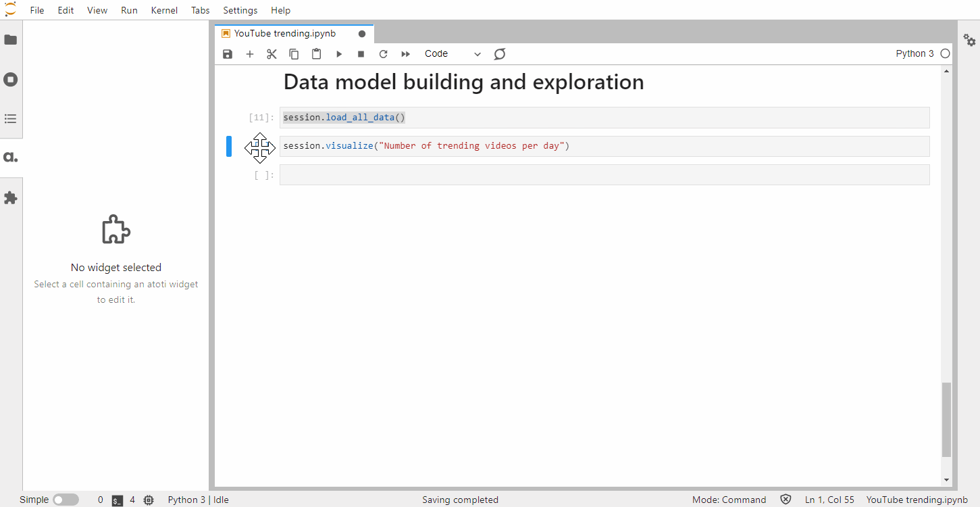Click the terminal count icon in status bar
Image resolution: width=980 pixels, height=507 pixels.
click(x=118, y=500)
